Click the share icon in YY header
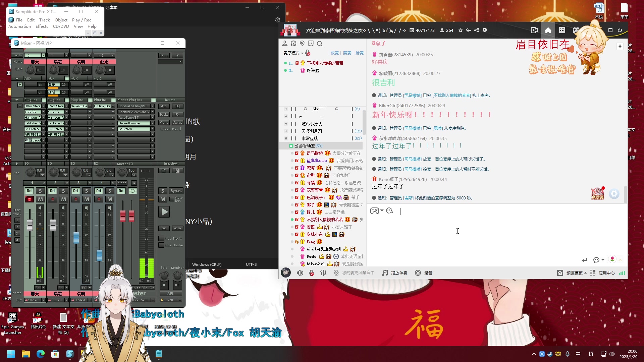Screen dimensions: 644x362 point(477,30)
